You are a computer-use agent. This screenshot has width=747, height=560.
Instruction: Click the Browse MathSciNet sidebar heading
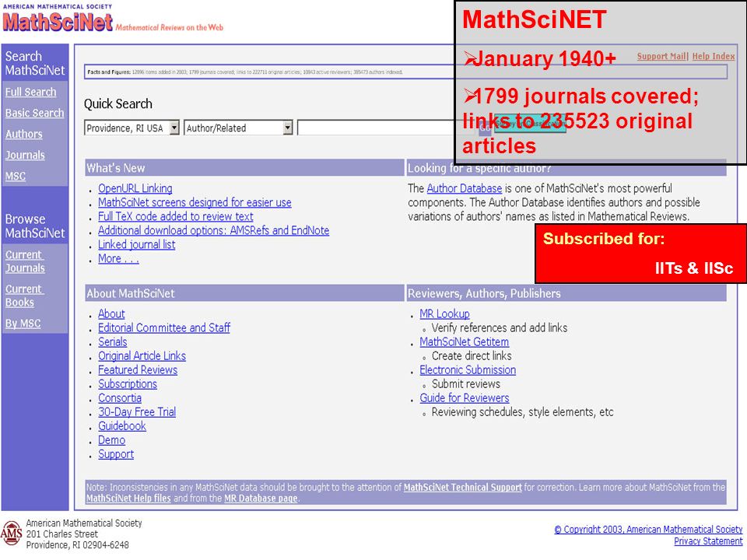point(35,226)
